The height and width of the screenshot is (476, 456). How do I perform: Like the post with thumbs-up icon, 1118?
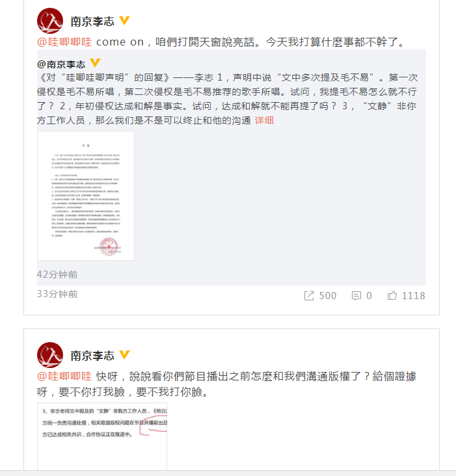pyautogui.click(x=392, y=295)
